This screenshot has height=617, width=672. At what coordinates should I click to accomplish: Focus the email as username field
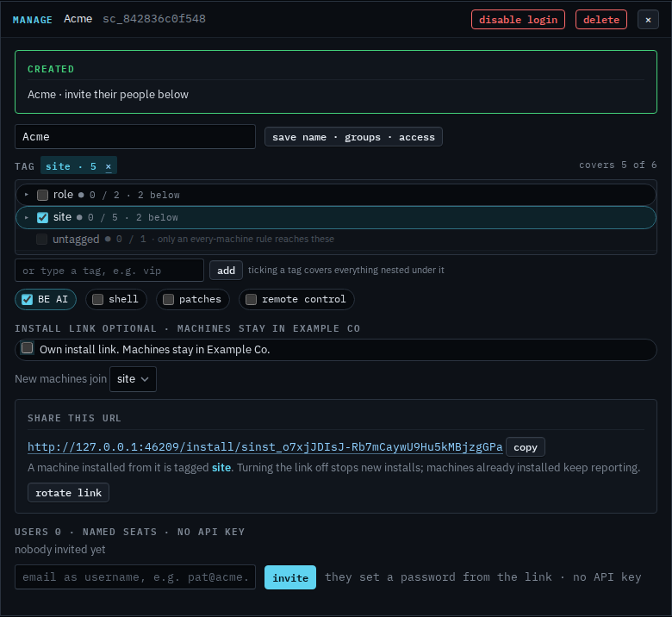(135, 577)
